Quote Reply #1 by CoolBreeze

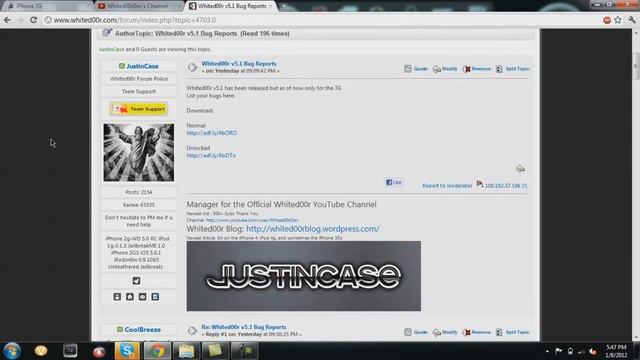416,332
